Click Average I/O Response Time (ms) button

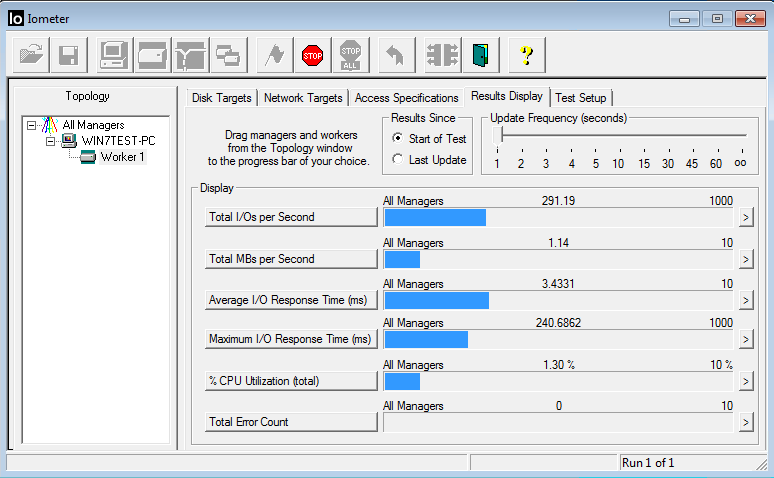tap(291, 300)
